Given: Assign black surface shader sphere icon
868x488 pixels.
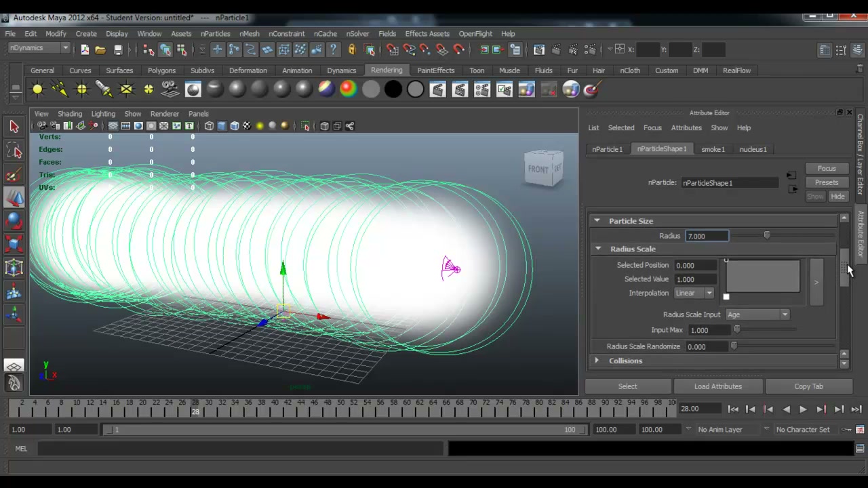Looking at the screenshot, I should (393, 89).
